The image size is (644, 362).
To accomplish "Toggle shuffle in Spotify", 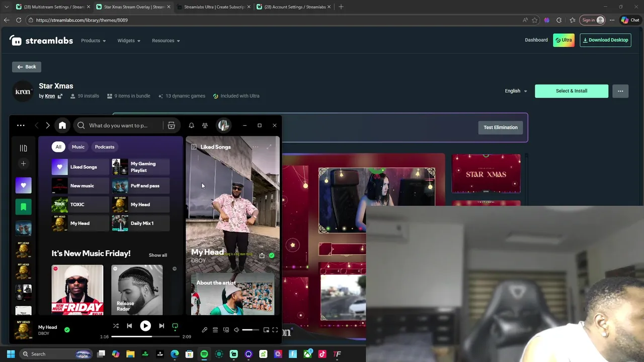I will (116, 326).
